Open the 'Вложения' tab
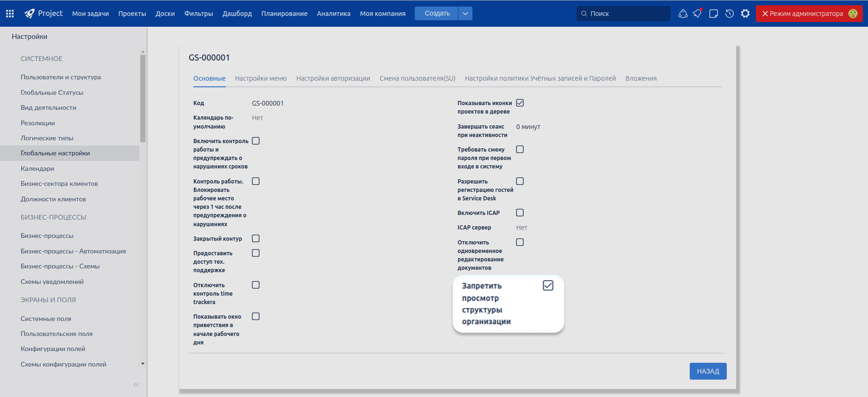868x397 pixels. click(640, 78)
